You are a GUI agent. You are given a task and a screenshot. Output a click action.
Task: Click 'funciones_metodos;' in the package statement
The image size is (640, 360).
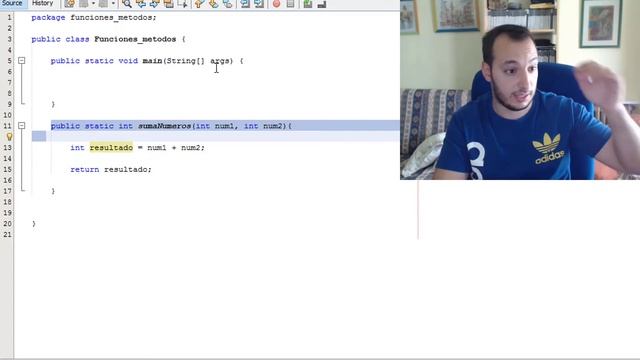[x=113, y=18]
